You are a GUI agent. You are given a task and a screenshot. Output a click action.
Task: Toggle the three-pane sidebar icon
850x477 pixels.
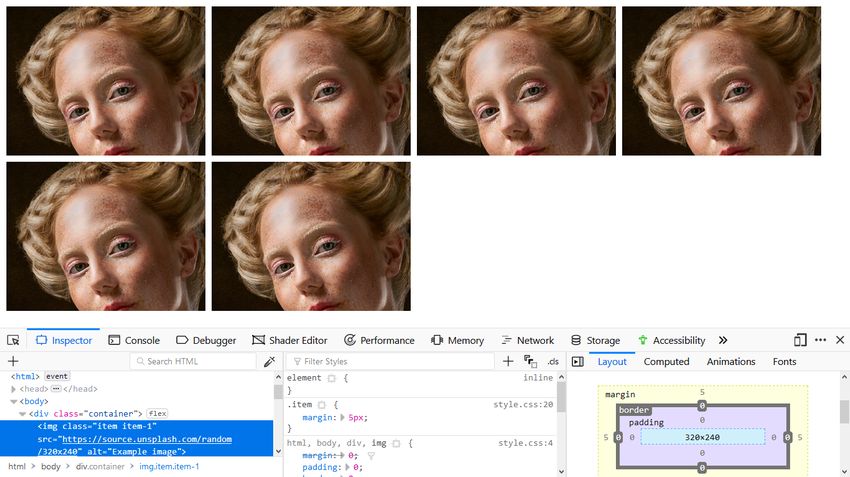coord(578,362)
